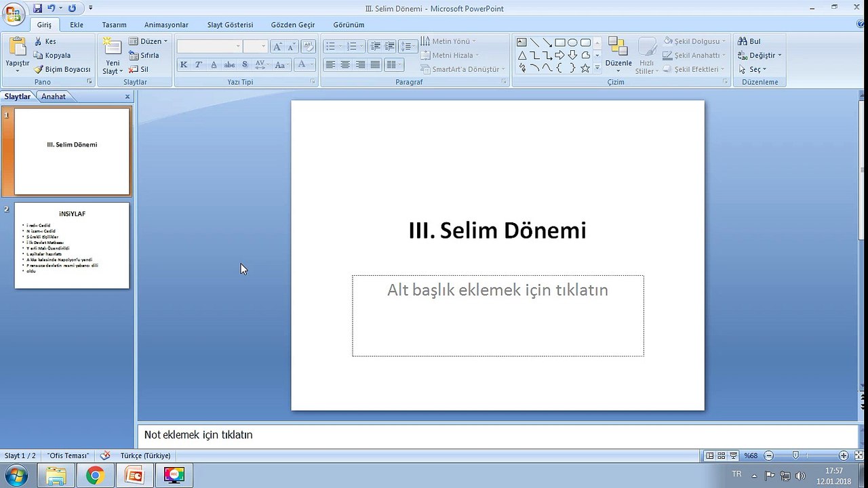Click Seç select button
The height and width of the screenshot is (488, 868).
(753, 69)
